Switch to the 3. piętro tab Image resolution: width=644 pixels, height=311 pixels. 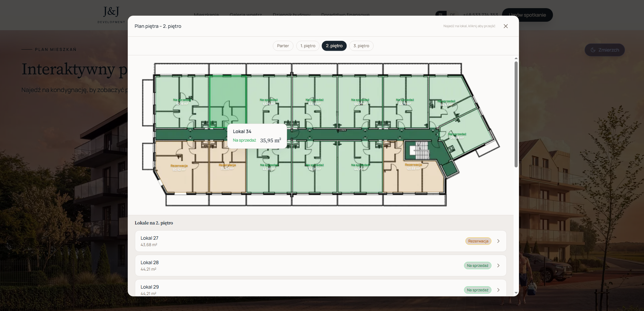[361, 46]
